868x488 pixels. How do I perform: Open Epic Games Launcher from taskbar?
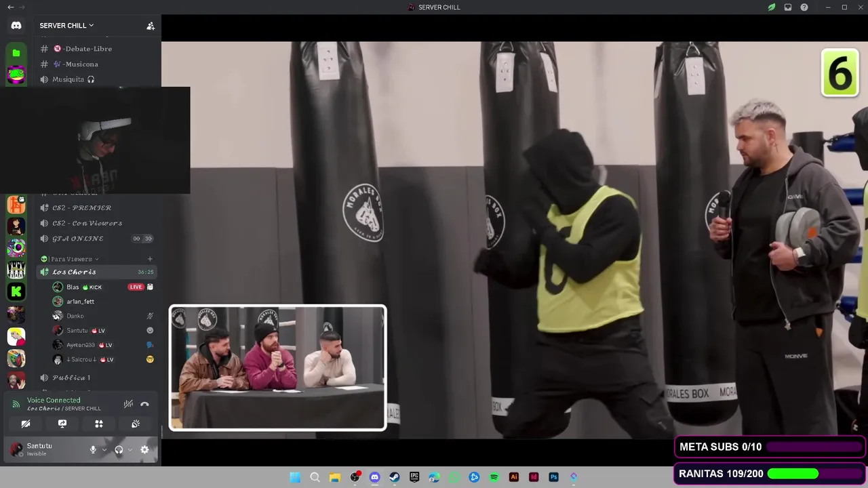point(414,477)
